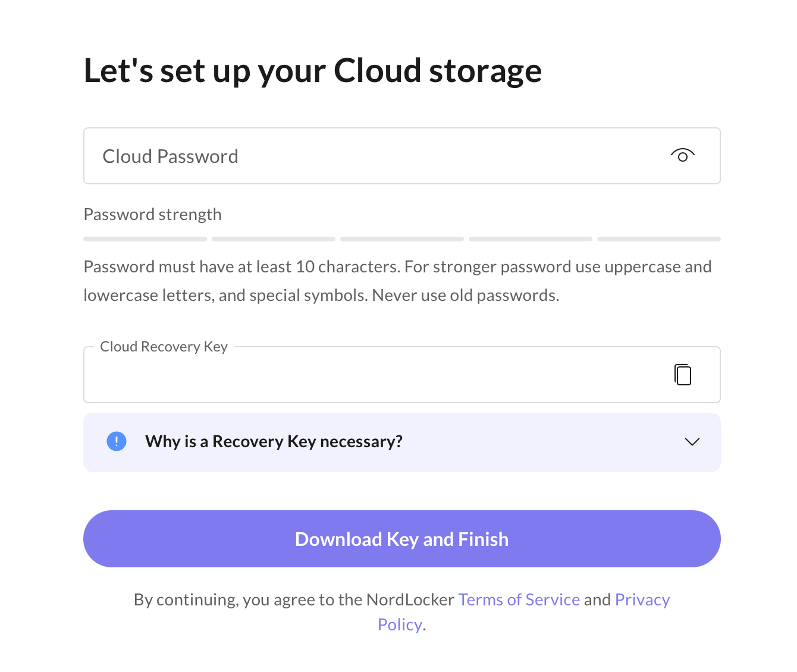Expand the Recovery Key explanation chevron
This screenshot has height=672, width=797.
click(692, 442)
